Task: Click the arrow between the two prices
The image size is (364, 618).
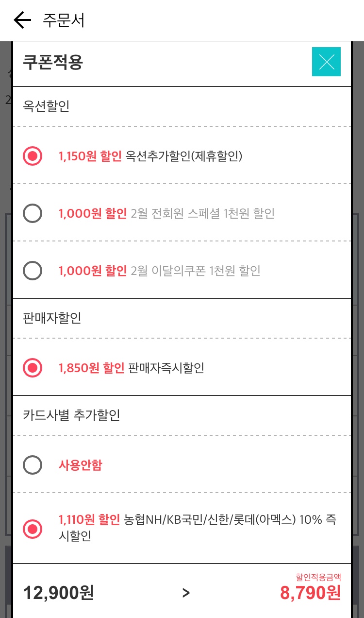Action: [x=186, y=593]
